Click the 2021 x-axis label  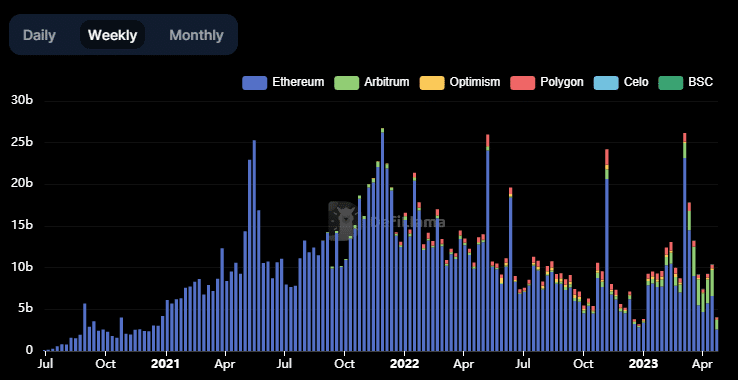[x=166, y=364]
